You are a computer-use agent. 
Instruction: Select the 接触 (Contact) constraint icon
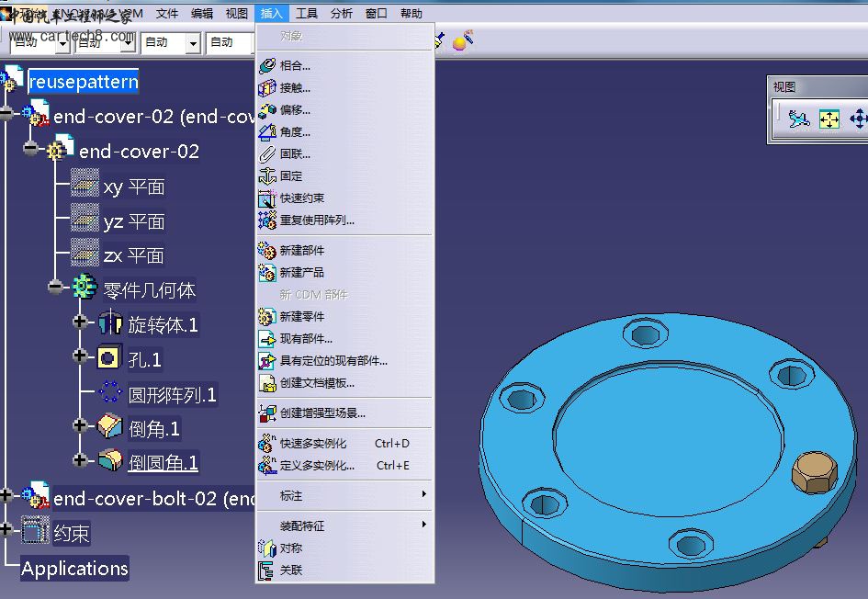(266, 88)
